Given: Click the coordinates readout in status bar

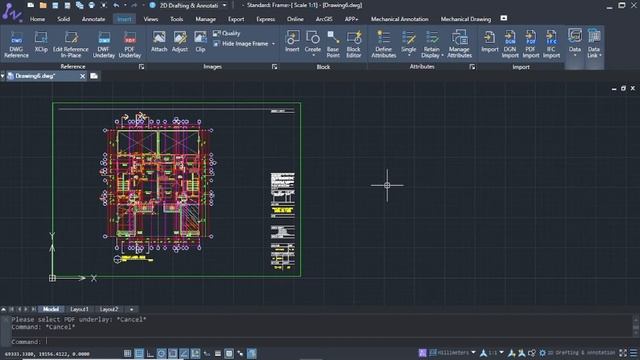Looking at the screenshot, I should pyautogui.click(x=47, y=354).
